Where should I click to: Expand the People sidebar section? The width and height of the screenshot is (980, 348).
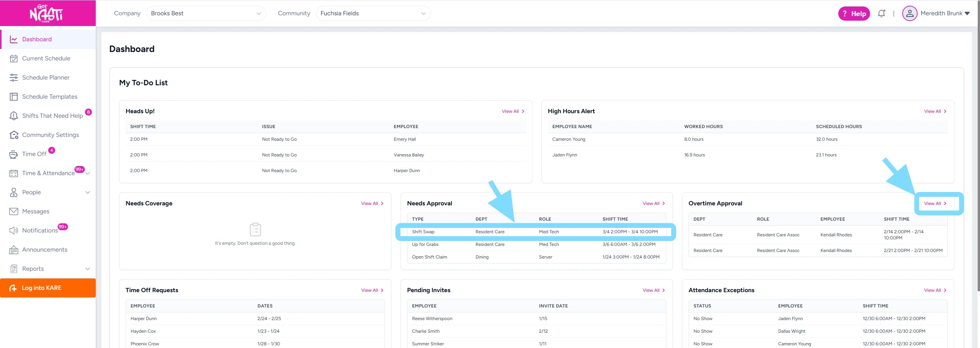88,192
